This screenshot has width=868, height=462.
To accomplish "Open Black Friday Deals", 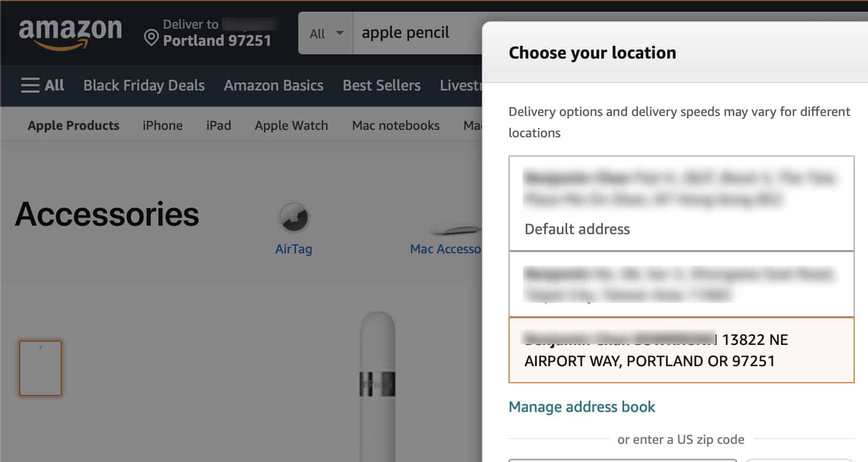I will [x=144, y=85].
